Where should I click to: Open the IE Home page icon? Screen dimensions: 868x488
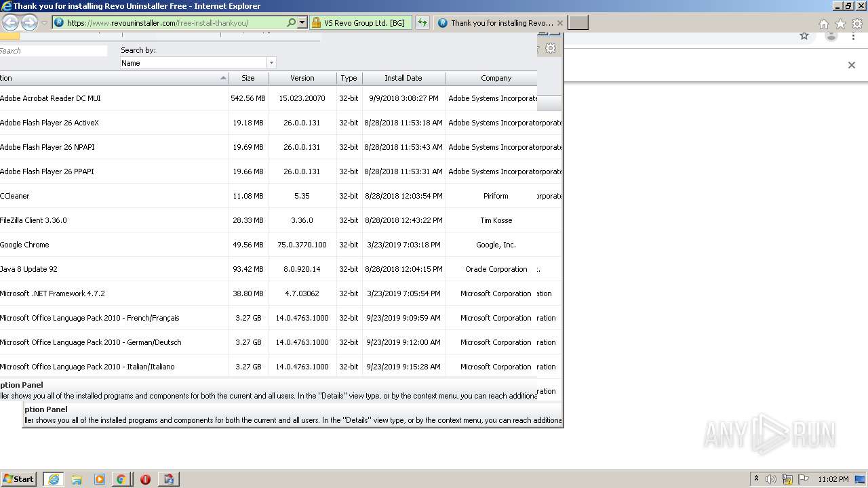[x=823, y=23]
